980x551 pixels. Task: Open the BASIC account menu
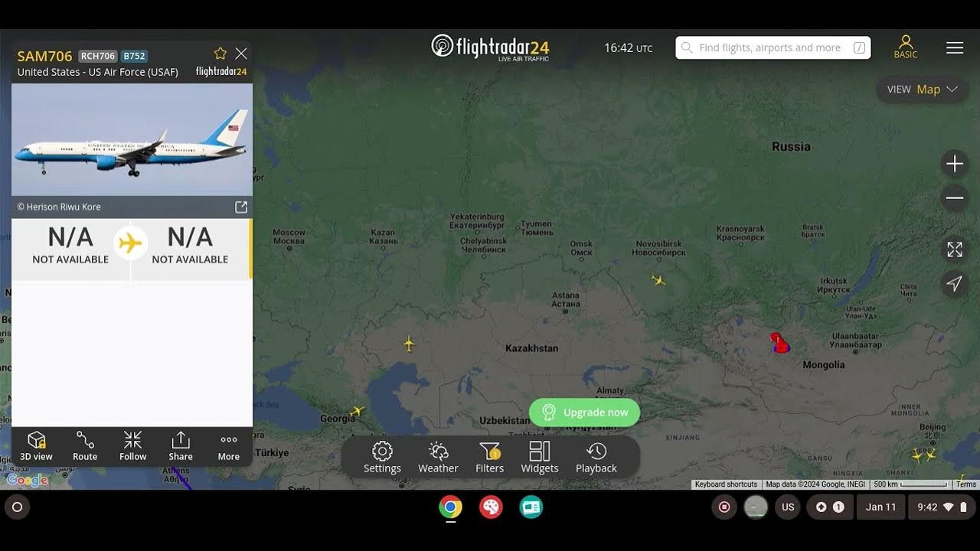click(906, 47)
